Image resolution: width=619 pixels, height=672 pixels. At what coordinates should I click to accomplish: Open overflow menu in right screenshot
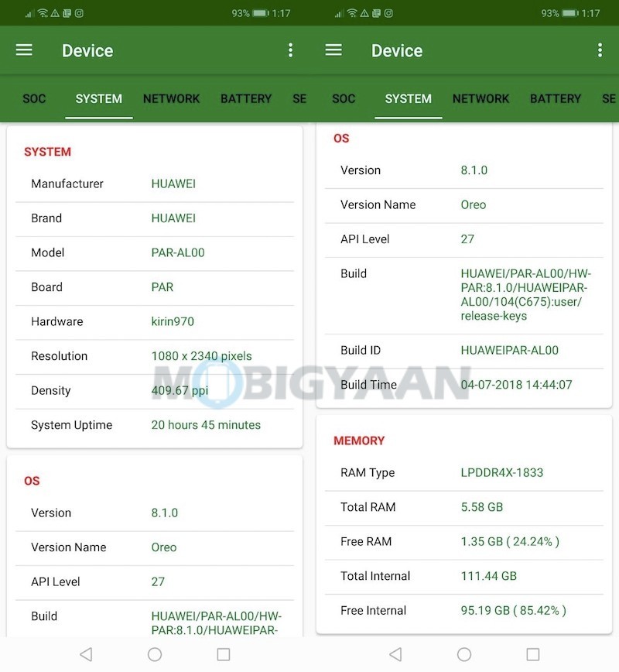(x=600, y=50)
